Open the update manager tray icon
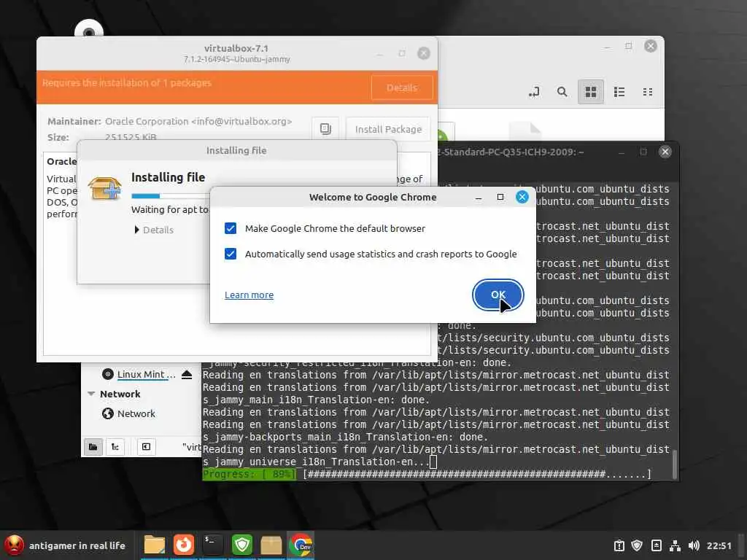Image resolution: width=747 pixels, height=560 pixels. point(619,545)
